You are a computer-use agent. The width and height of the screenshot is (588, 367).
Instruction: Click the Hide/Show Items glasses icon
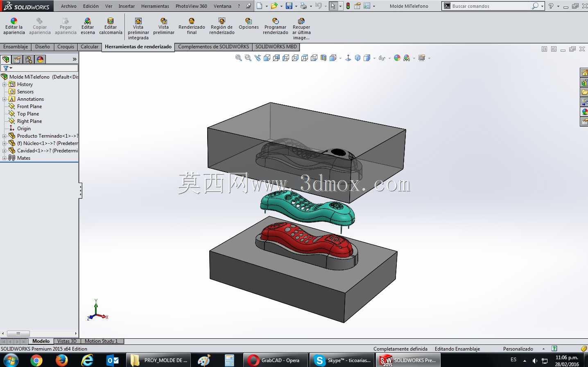pos(382,58)
